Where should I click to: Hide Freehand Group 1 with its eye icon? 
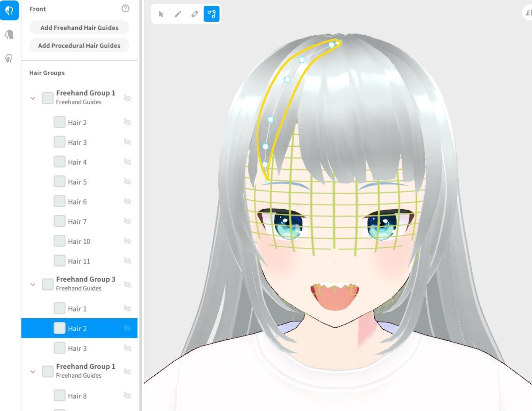[x=128, y=98]
